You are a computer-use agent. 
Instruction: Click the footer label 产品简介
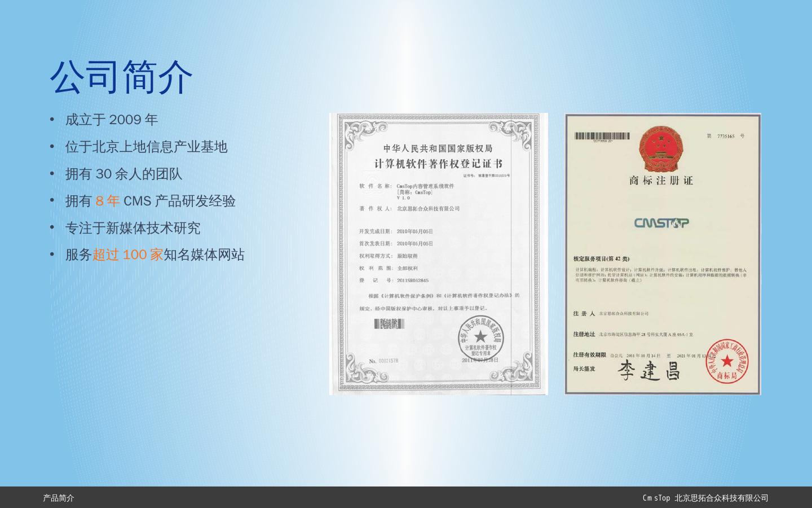tap(59, 498)
